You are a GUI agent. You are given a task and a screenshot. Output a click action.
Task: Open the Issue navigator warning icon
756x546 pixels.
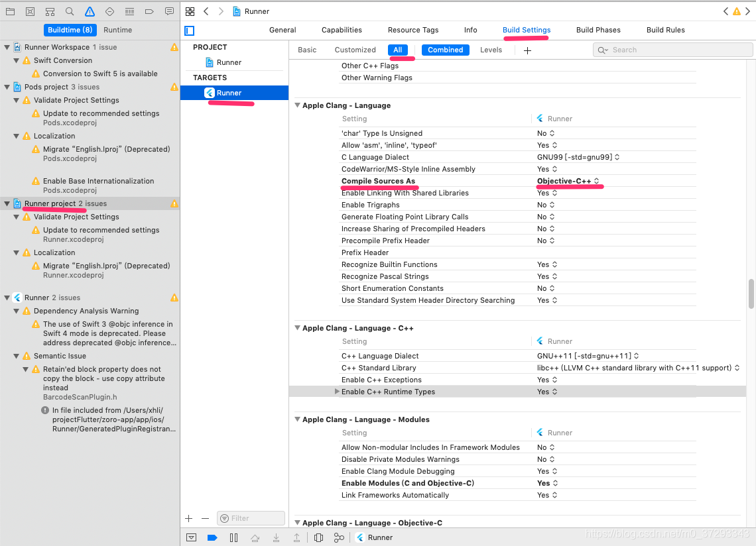click(90, 11)
